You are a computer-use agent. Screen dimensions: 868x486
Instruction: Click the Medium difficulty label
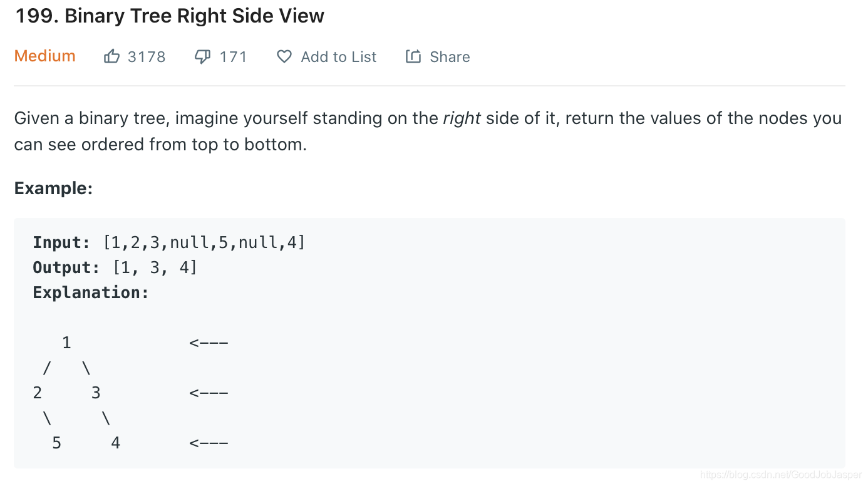[x=45, y=56]
